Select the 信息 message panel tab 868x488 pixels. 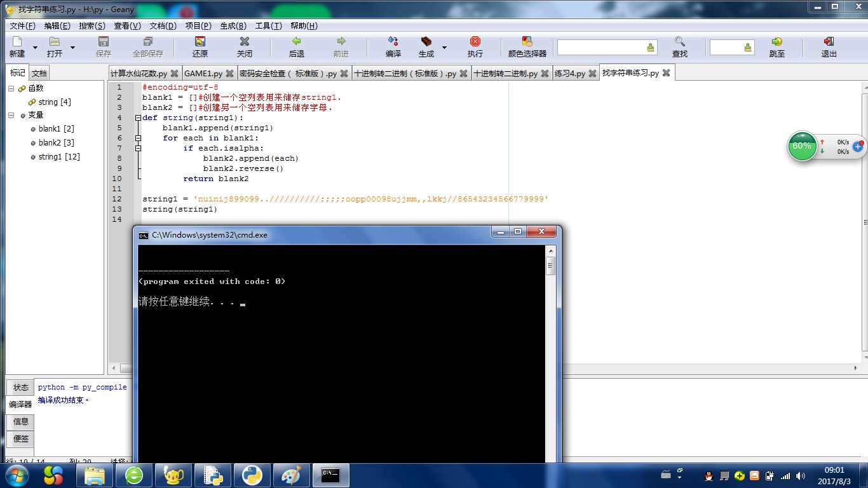21,421
